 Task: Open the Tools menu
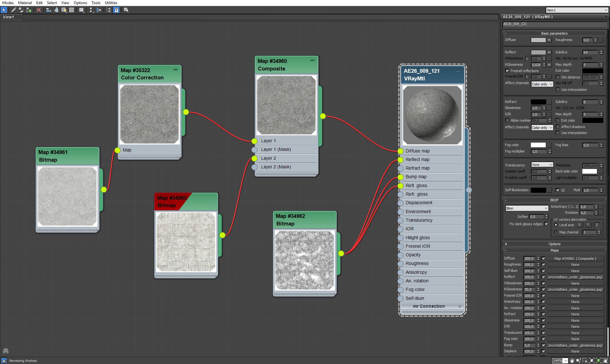coord(95,3)
